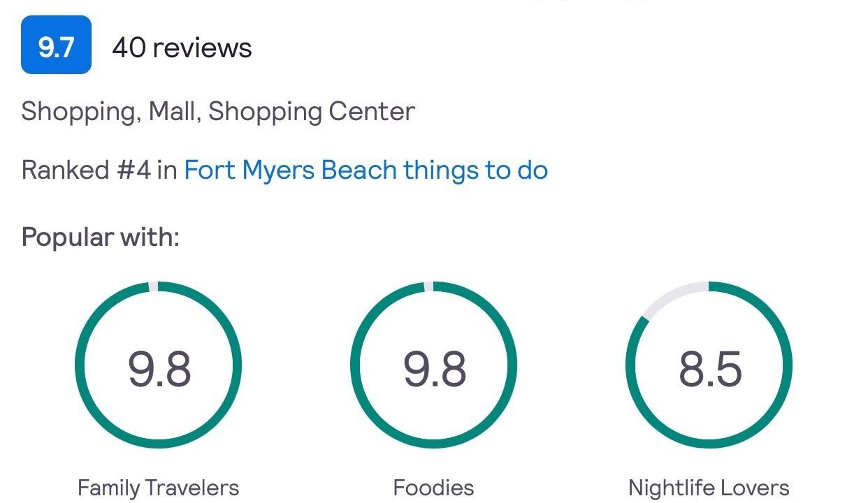Click the small gray gap atop the Family Travelers ring
868x503 pixels.
click(x=154, y=286)
